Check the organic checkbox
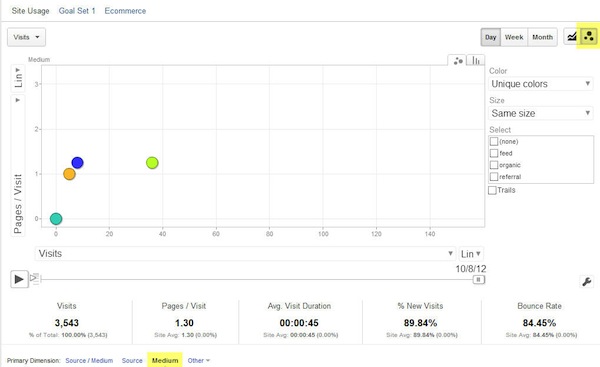Screen dimensions: 600x367 click(x=494, y=165)
